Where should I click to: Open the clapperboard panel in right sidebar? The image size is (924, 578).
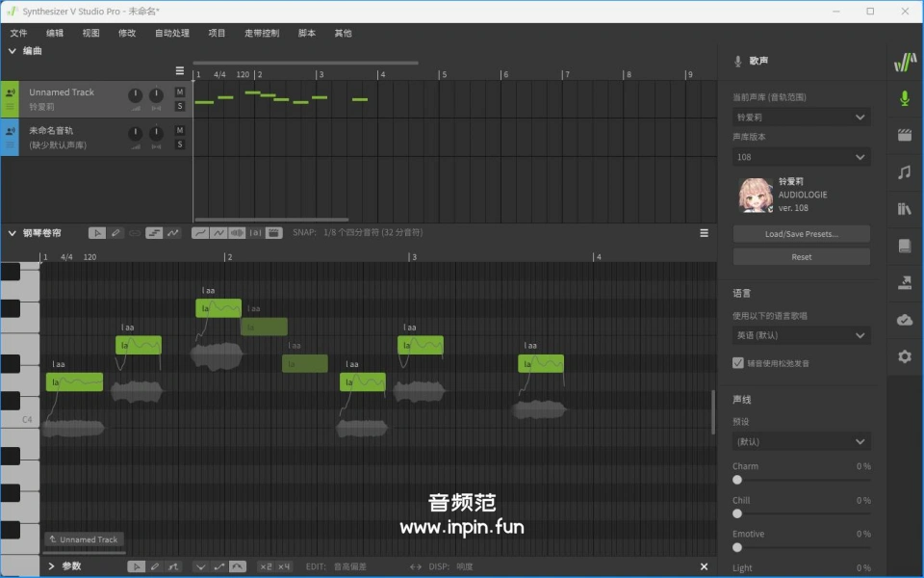[x=905, y=135]
